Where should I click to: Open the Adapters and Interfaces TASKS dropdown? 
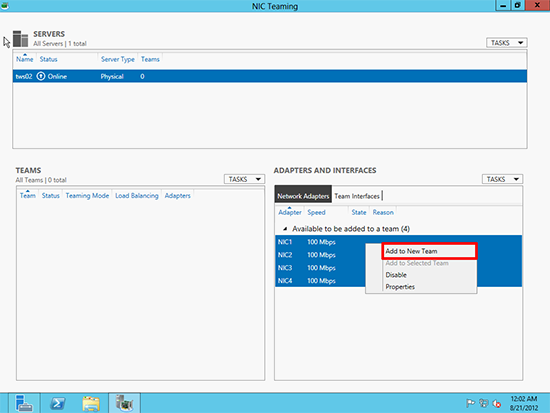point(502,179)
